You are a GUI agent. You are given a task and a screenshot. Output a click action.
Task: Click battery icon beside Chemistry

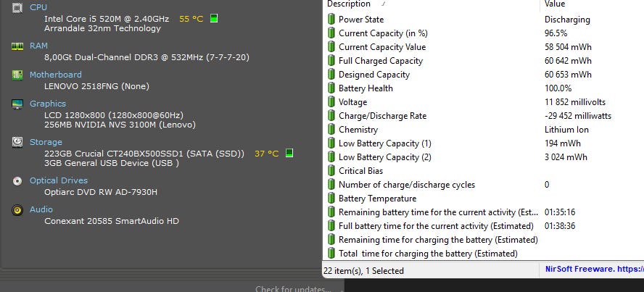click(331, 130)
